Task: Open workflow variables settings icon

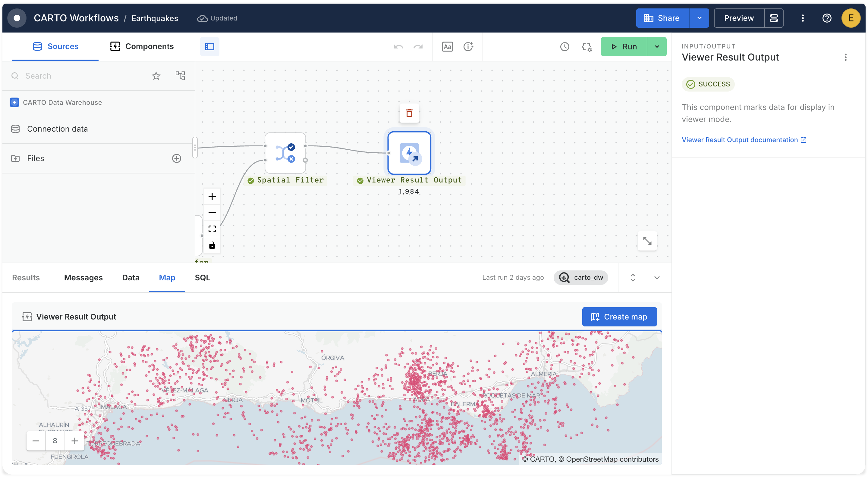Action: pyautogui.click(x=587, y=47)
